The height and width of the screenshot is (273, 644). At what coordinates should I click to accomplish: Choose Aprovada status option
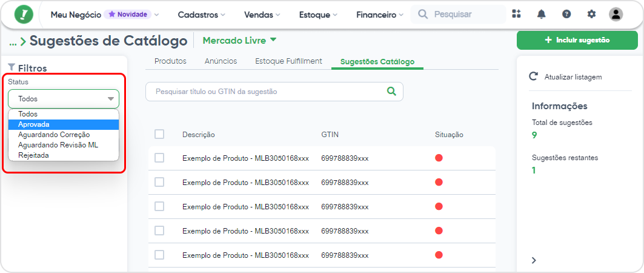point(64,124)
